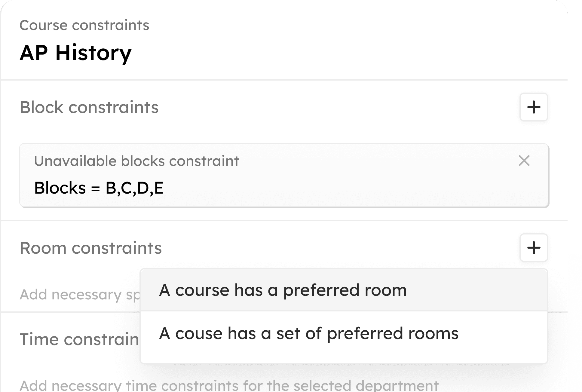
Task: Click the plus icon beside Room constraints
Action: pyautogui.click(x=534, y=248)
